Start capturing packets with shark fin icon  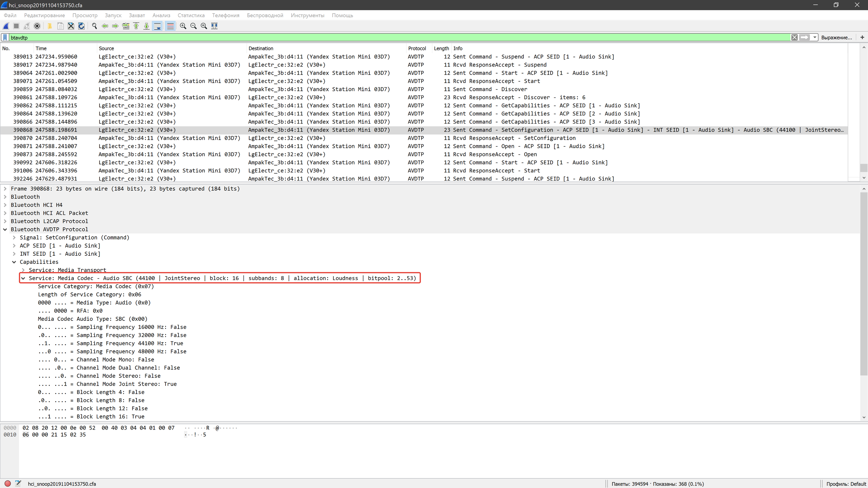pyautogui.click(x=6, y=26)
